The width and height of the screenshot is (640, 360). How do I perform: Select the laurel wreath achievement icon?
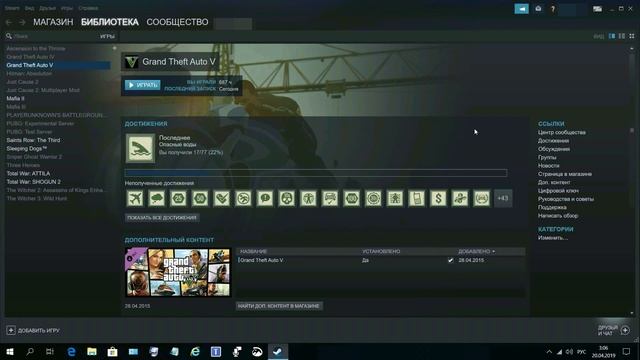click(x=482, y=198)
